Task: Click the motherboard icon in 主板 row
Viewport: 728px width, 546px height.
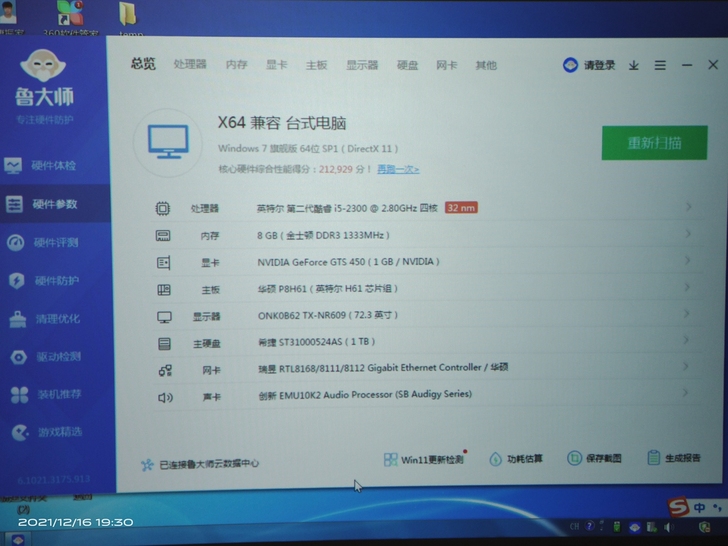Action: click(164, 290)
